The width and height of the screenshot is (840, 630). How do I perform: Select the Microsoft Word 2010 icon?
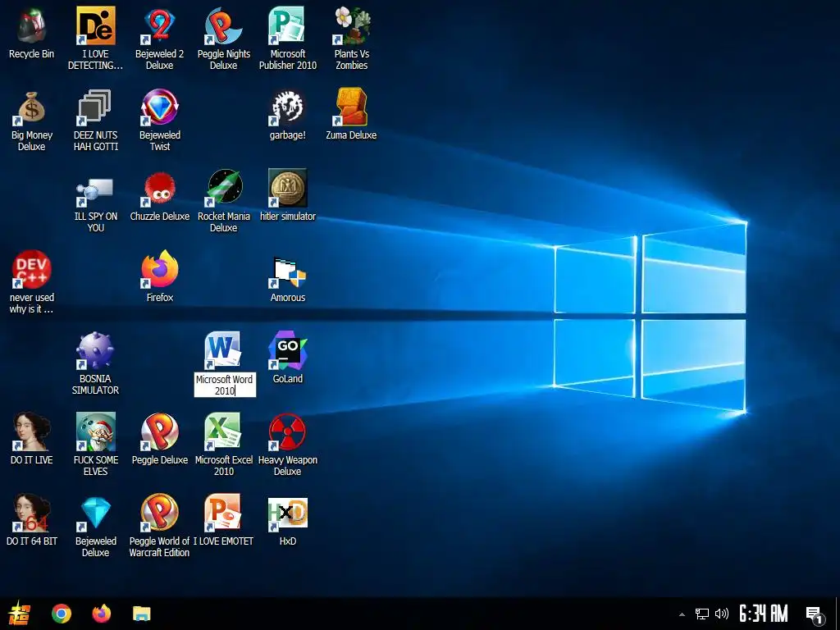pos(224,351)
